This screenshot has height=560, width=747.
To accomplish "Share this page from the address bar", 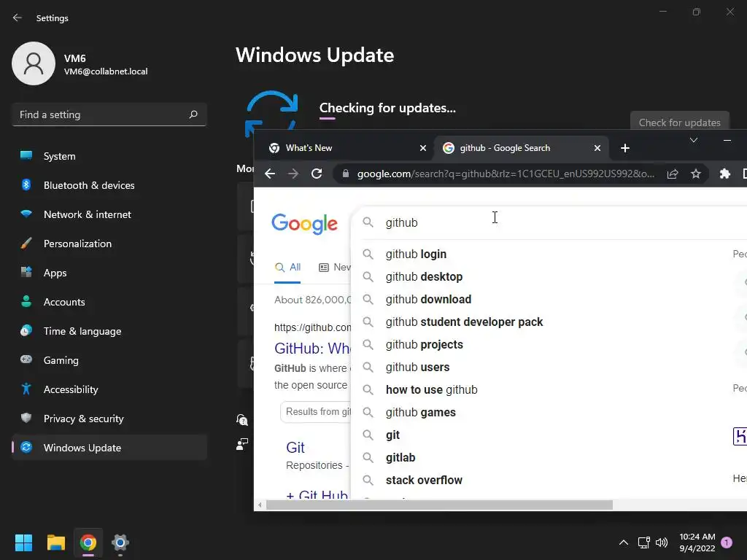I will pos(673,174).
